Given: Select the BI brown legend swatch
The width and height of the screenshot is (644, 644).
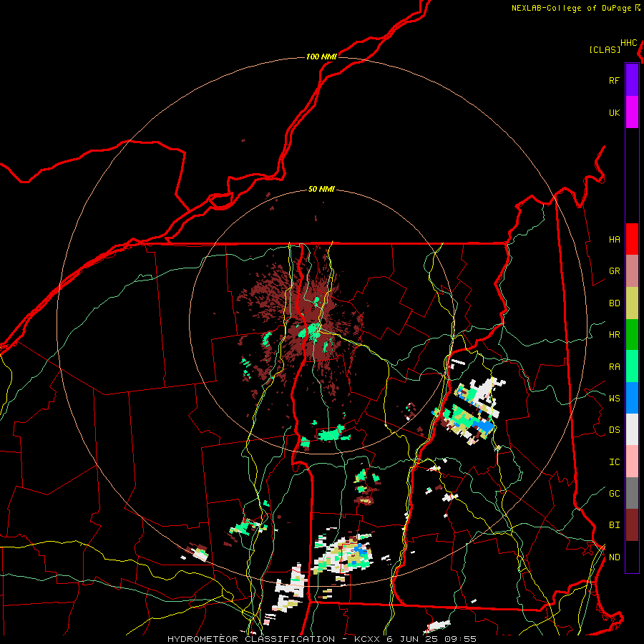Looking at the screenshot, I should (x=632, y=525).
